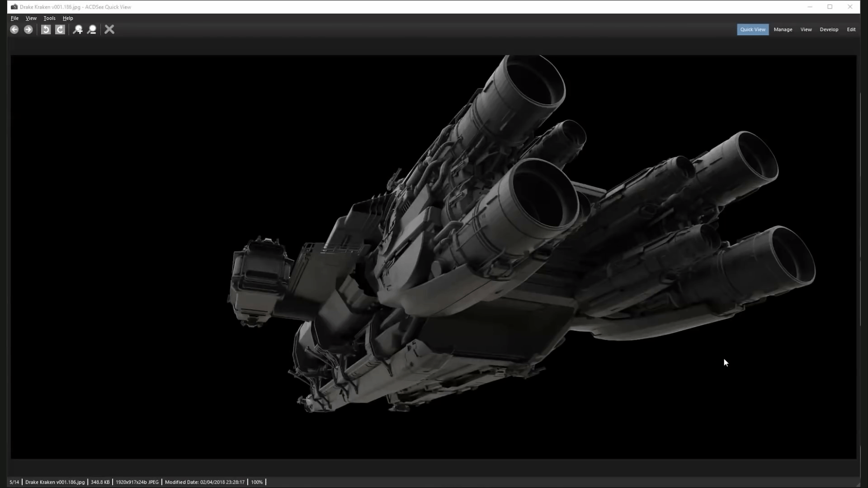Click the Modified Date status entry

coord(205,482)
